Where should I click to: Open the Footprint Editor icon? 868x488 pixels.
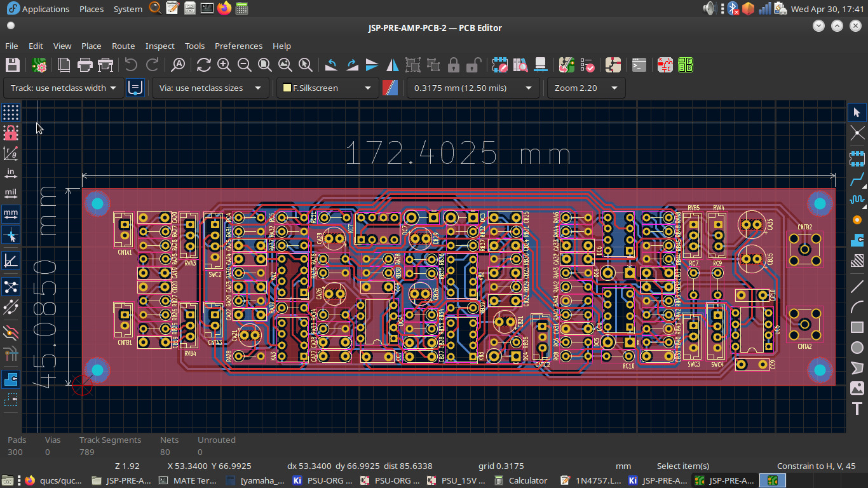[x=499, y=65]
